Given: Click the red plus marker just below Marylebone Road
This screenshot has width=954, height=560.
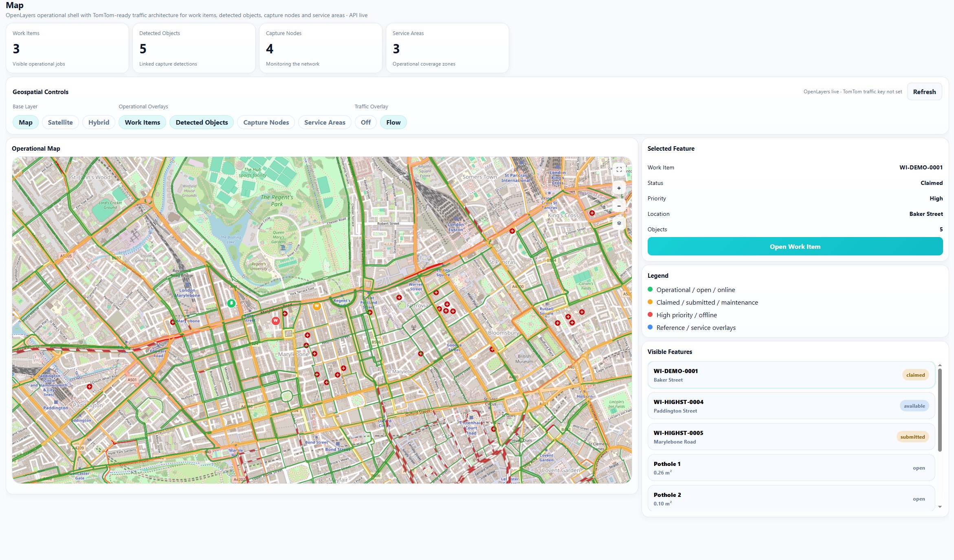Looking at the screenshot, I should click(x=285, y=314).
